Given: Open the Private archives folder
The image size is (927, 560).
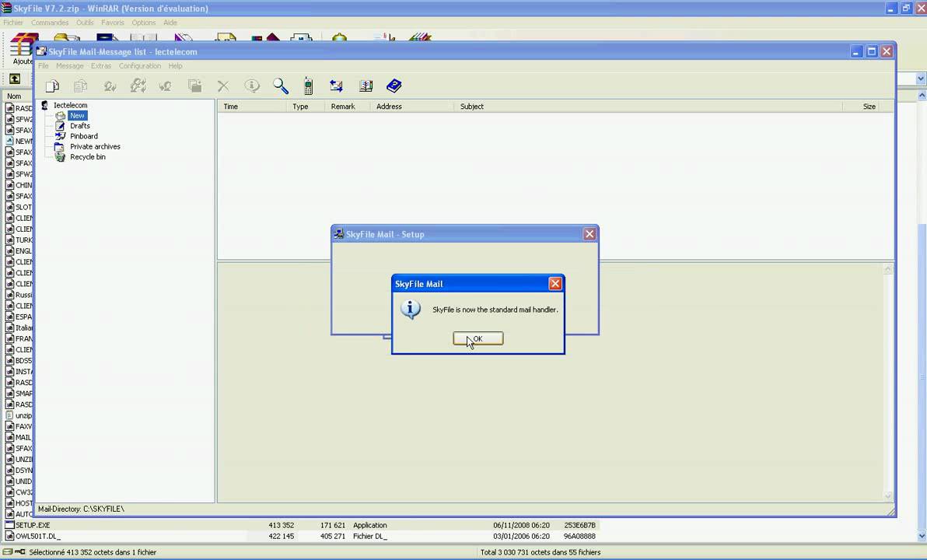Looking at the screenshot, I should point(95,147).
